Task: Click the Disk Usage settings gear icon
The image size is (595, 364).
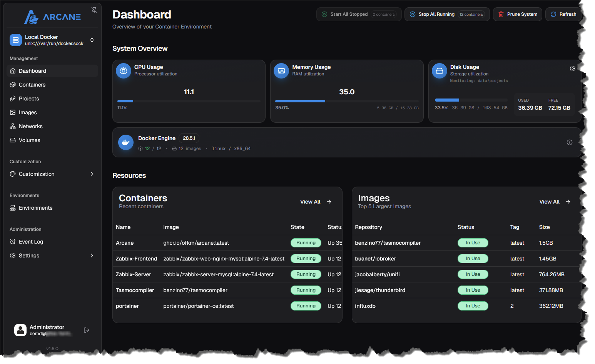Action: coord(572,68)
